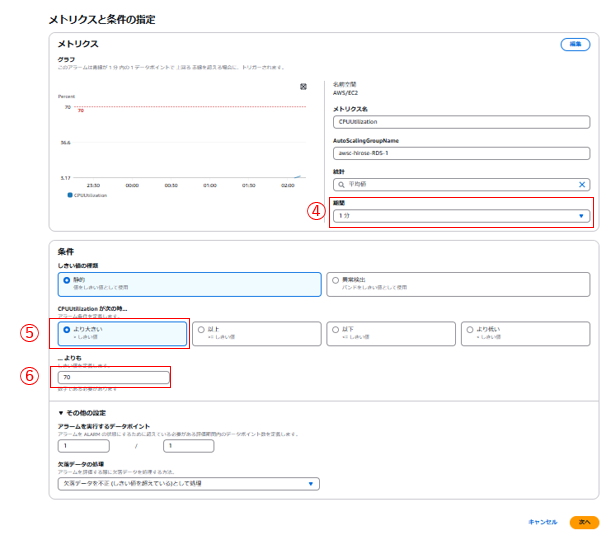The image size is (613, 549).
Task: Select the greater than or equal condition
Action: 257,334
